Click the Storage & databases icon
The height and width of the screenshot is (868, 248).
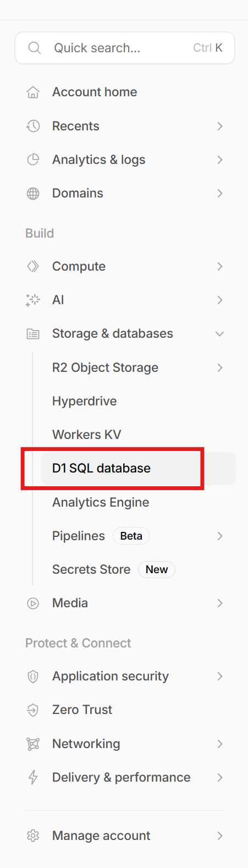pyautogui.click(x=33, y=334)
